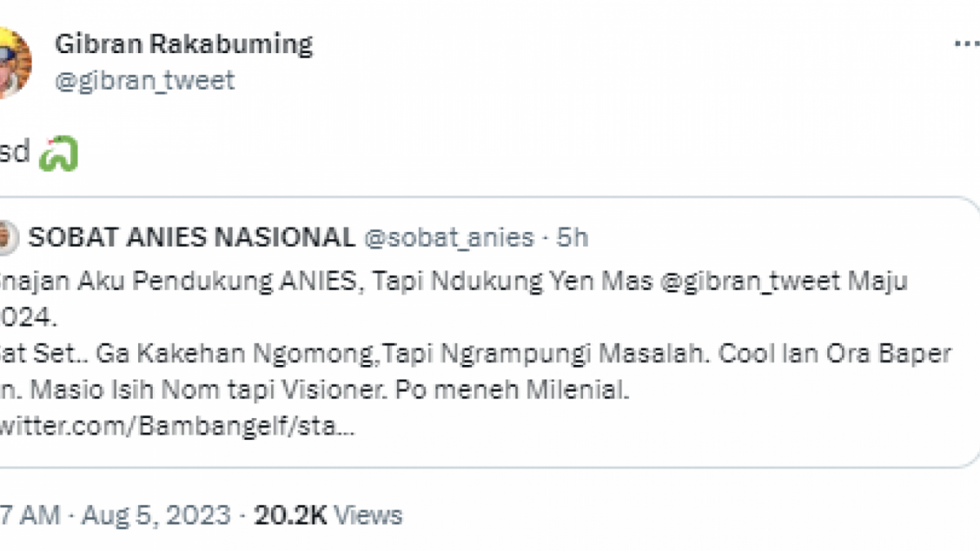Open Gibran Rakabuming's profile name
The width and height of the screenshot is (980, 551).
pyautogui.click(x=184, y=43)
